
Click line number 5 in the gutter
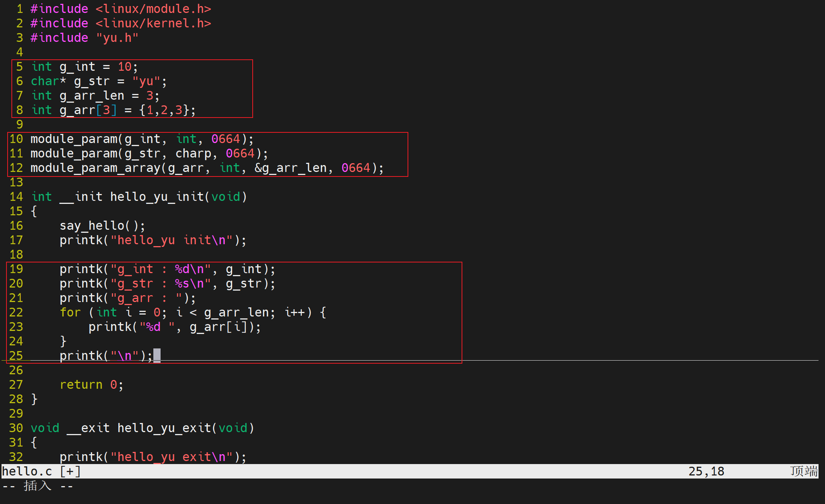[x=19, y=67]
